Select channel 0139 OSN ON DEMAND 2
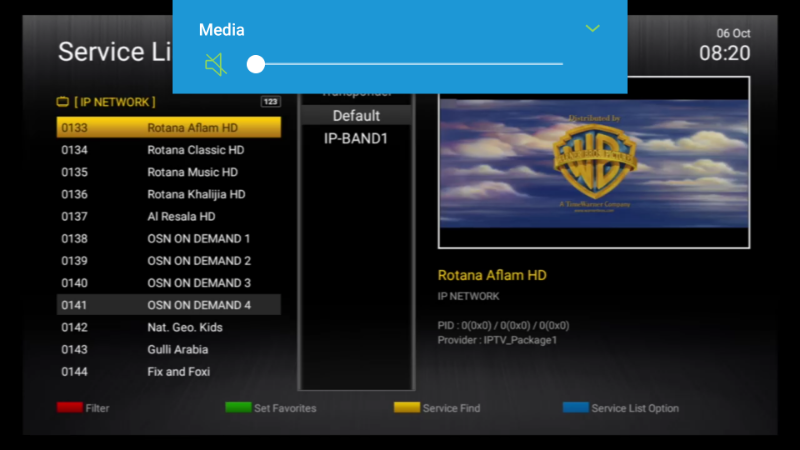The image size is (800, 450). [168, 261]
